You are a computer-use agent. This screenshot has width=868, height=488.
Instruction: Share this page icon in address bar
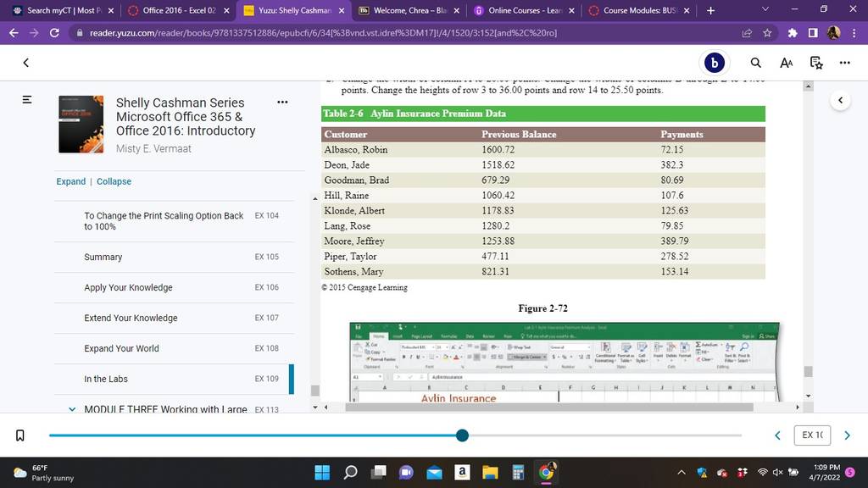tap(747, 33)
